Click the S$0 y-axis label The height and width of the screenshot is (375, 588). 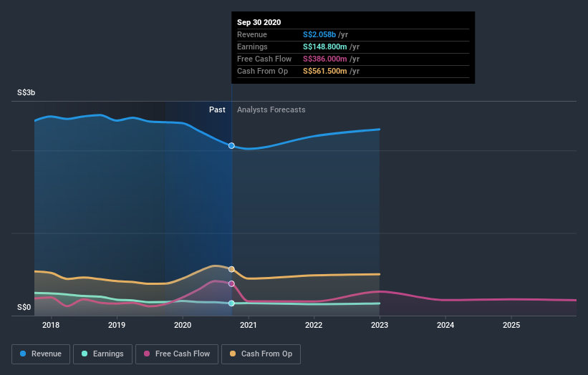click(24, 307)
